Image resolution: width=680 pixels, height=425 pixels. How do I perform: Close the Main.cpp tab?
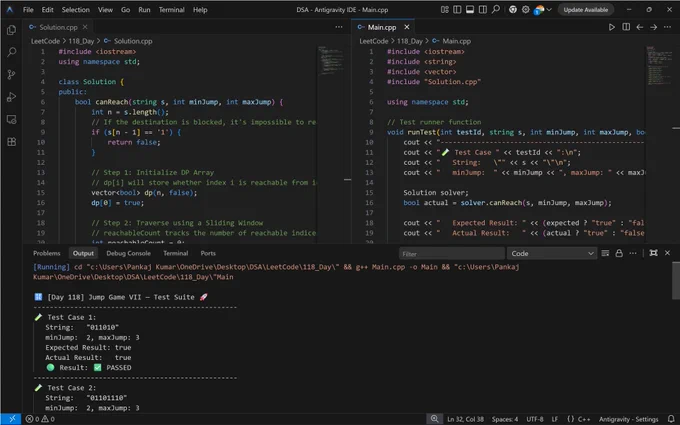407,27
